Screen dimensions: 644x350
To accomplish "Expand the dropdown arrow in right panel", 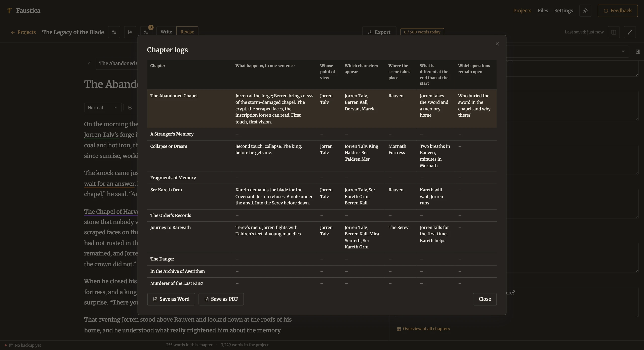I will coord(623,52).
